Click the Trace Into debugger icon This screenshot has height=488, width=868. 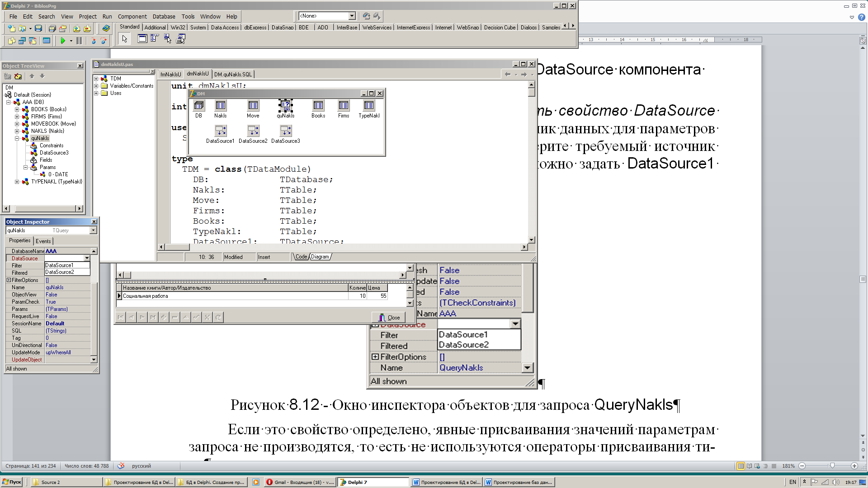(94, 41)
